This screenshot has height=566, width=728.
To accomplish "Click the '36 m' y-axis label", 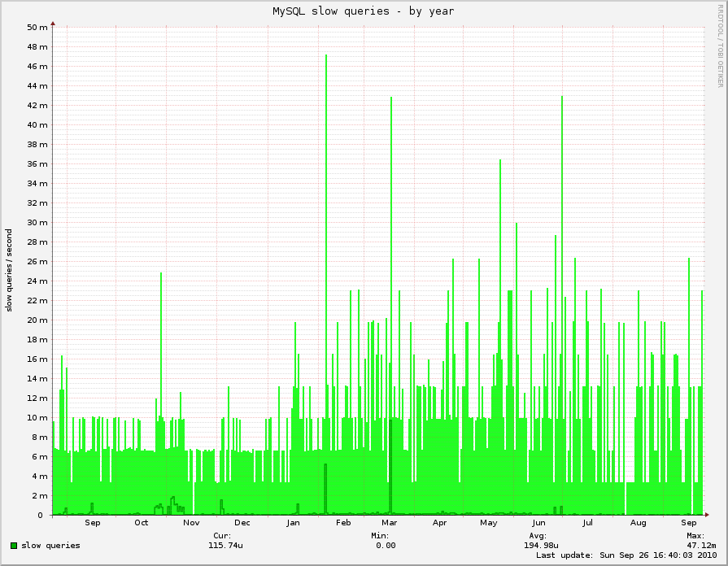I will (37, 164).
